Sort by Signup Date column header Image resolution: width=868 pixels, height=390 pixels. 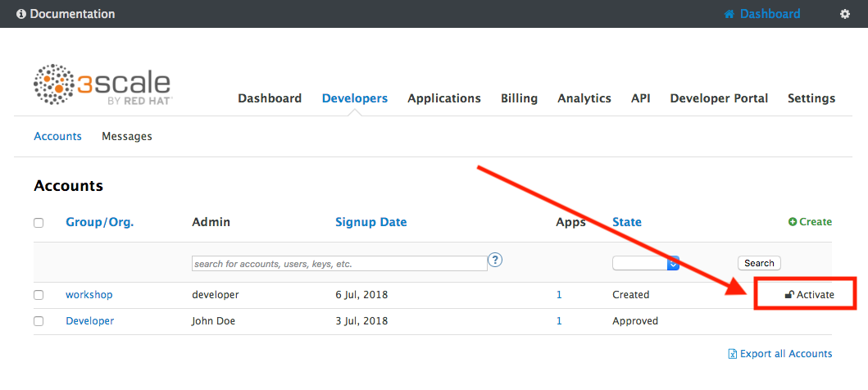(x=371, y=222)
